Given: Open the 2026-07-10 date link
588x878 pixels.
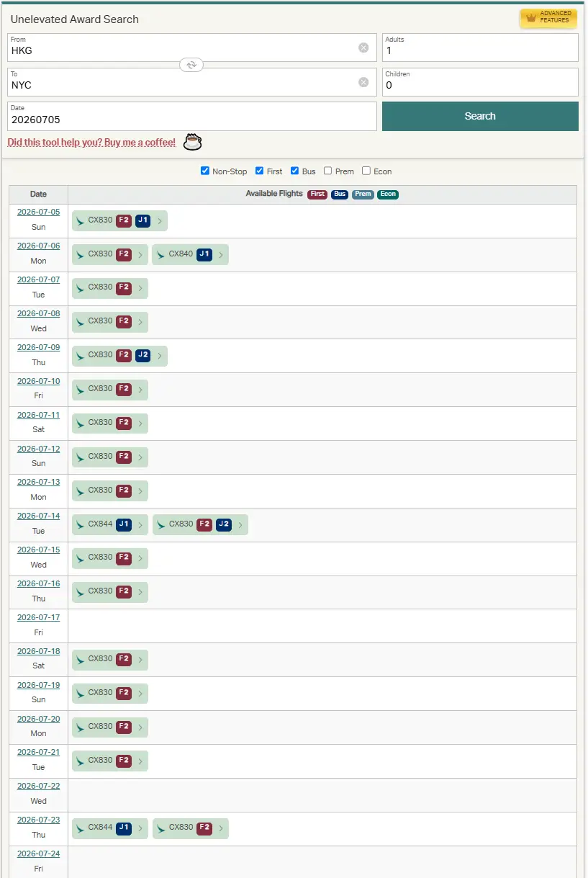Looking at the screenshot, I should (38, 381).
